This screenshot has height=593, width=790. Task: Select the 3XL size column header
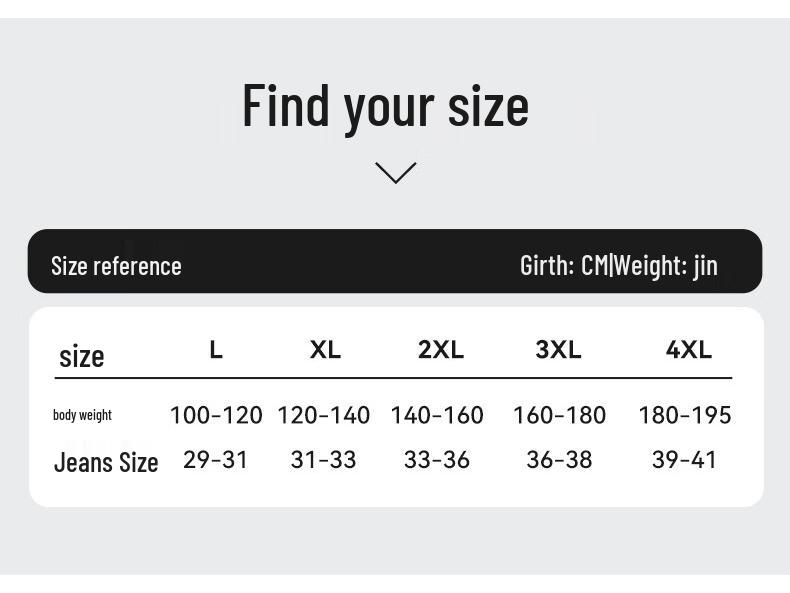pyautogui.click(x=558, y=350)
